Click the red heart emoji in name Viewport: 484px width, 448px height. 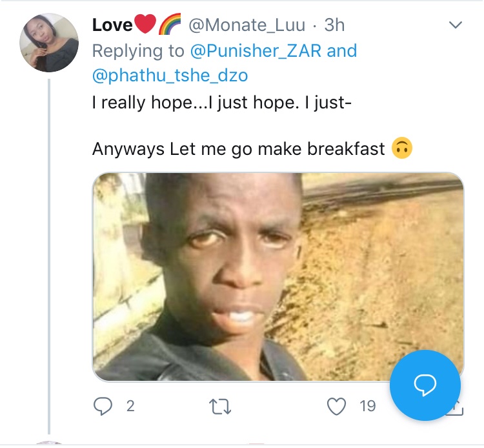pyautogui.click(x=146, y=24)
